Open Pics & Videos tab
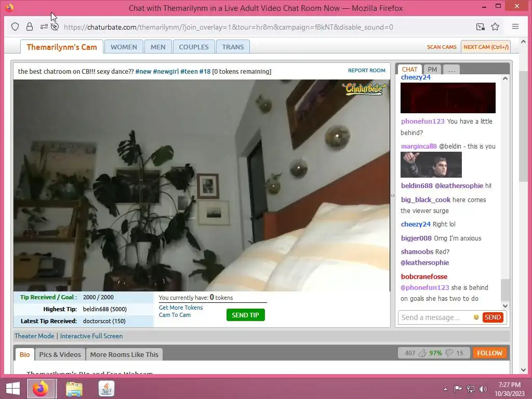 pyautogui.click(x=60, y=354)
